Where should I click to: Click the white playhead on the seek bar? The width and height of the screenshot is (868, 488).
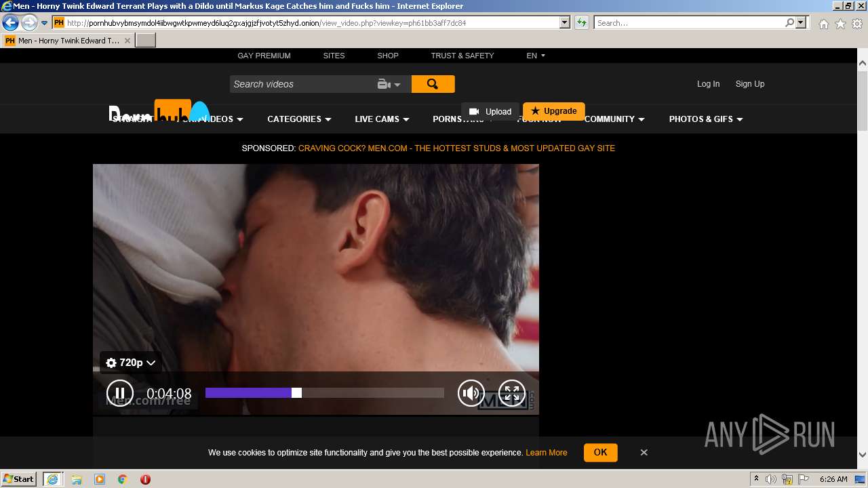click(x=296, y=393)
